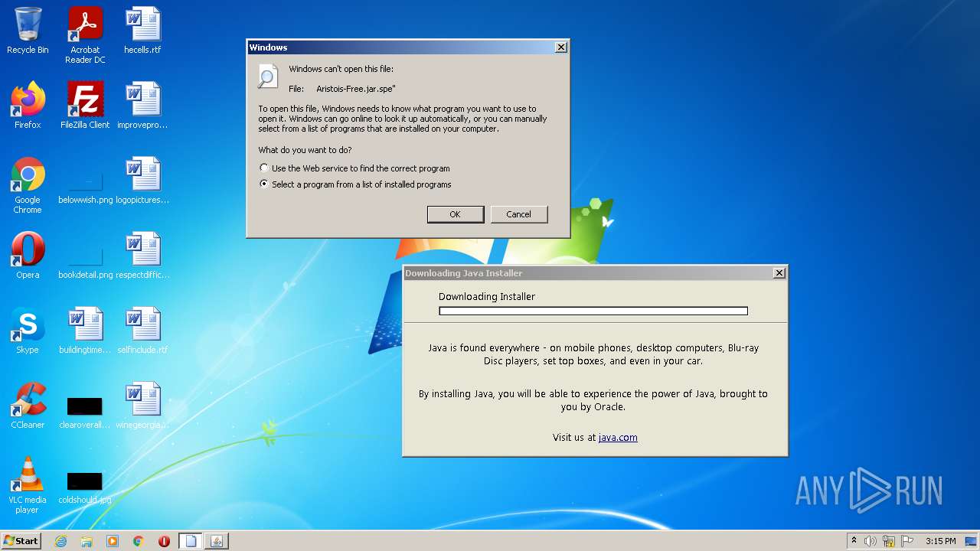
Task: Click Chrome icon in the taskbar
Action: point(139,541)
